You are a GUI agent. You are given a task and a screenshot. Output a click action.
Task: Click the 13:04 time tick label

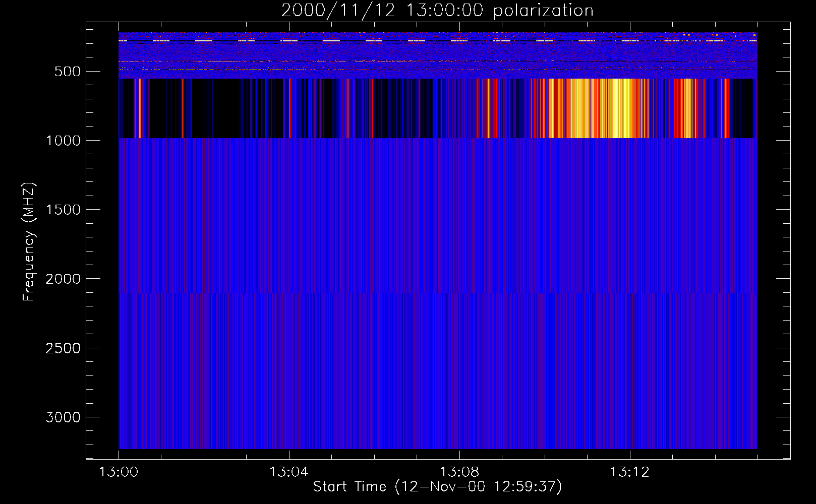[288, 472]
